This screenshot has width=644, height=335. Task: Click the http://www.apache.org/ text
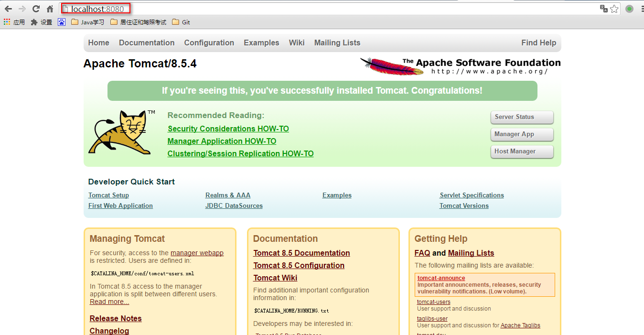[x=489, y=72]
